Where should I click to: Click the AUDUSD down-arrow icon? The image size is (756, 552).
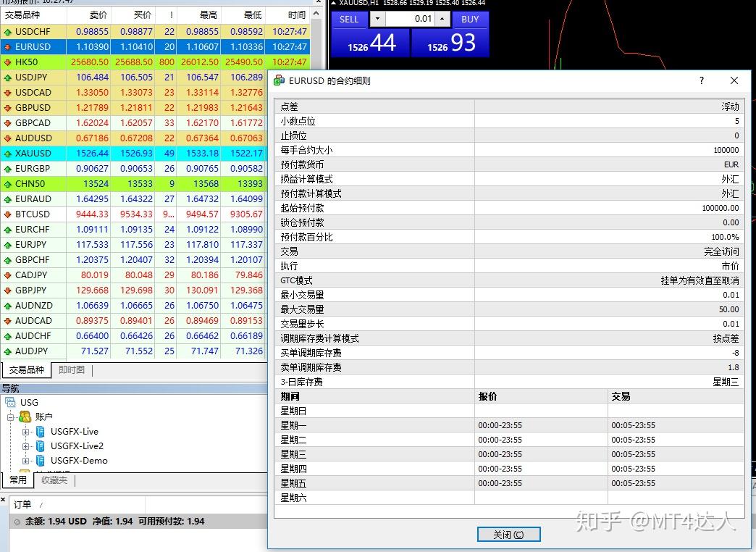click(x=7, y=138)
